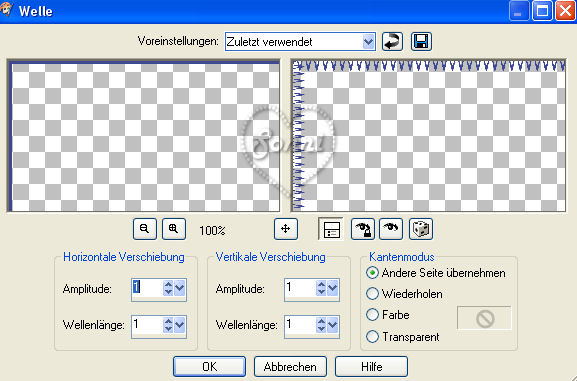This screenshot has width=577, height=381.
Task: Click the left before-preview pane
Action: tap(144, 136)
